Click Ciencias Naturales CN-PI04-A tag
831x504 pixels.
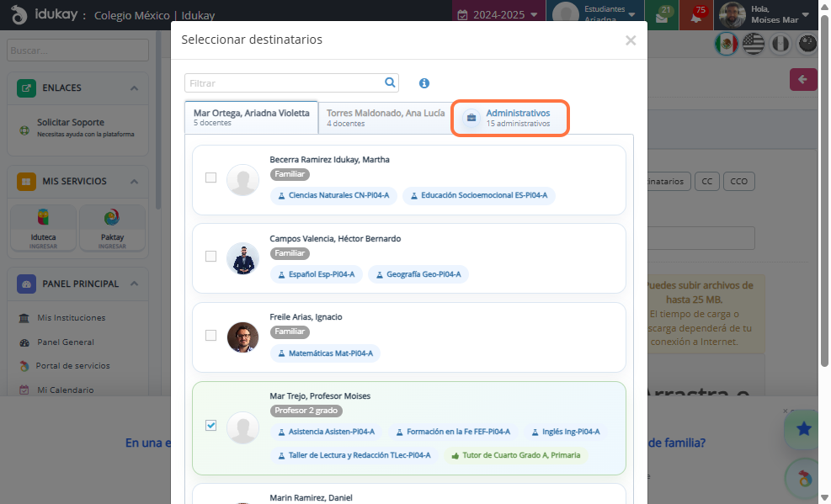pos(333,195)
